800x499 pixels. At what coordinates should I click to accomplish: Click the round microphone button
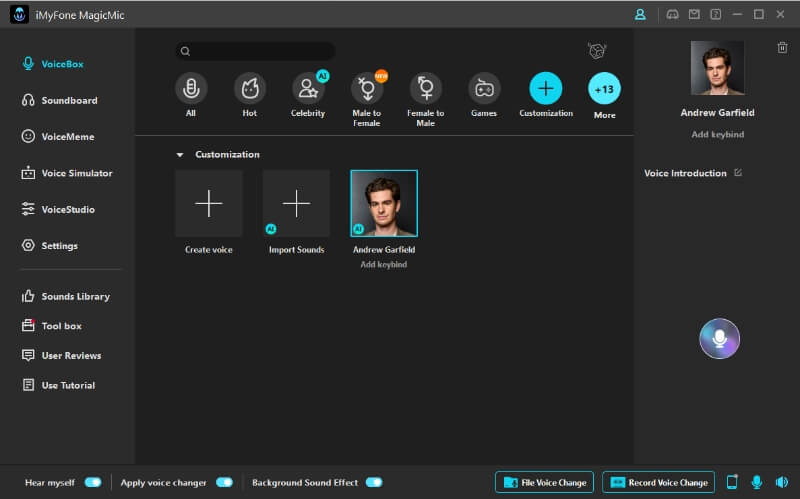[719, 339]
